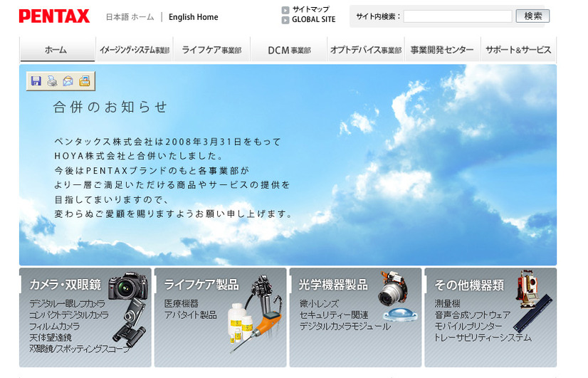Click the 検索 search button
588x378 pixels.
532,16
